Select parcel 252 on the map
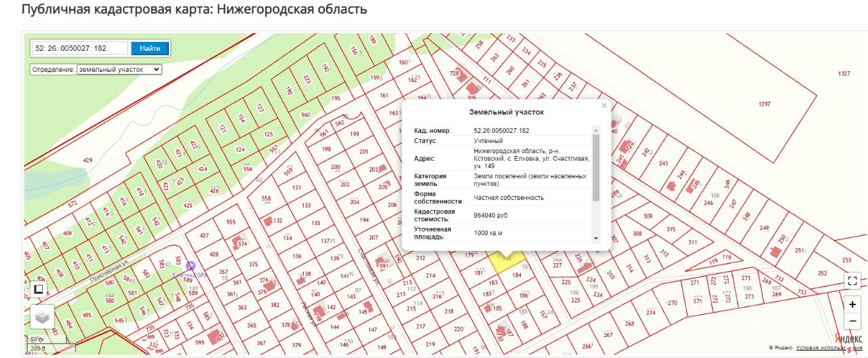 [822, 273]
